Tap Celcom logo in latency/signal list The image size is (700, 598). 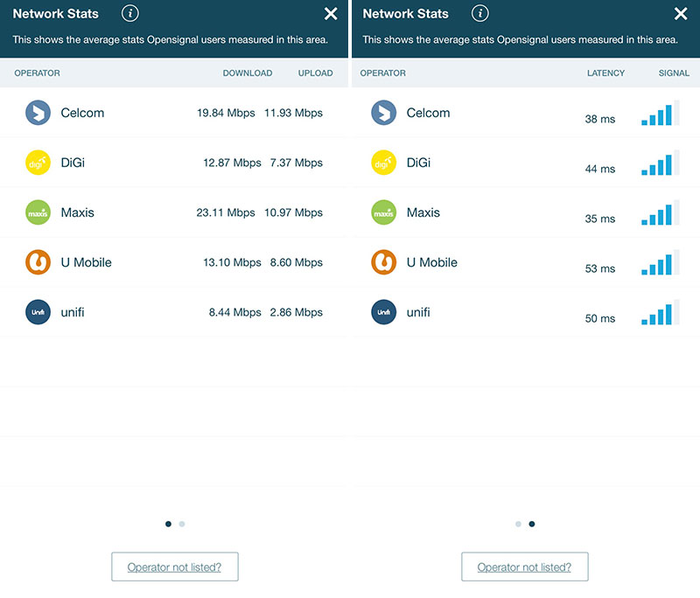pyautogui.click(x=383, y=113)
